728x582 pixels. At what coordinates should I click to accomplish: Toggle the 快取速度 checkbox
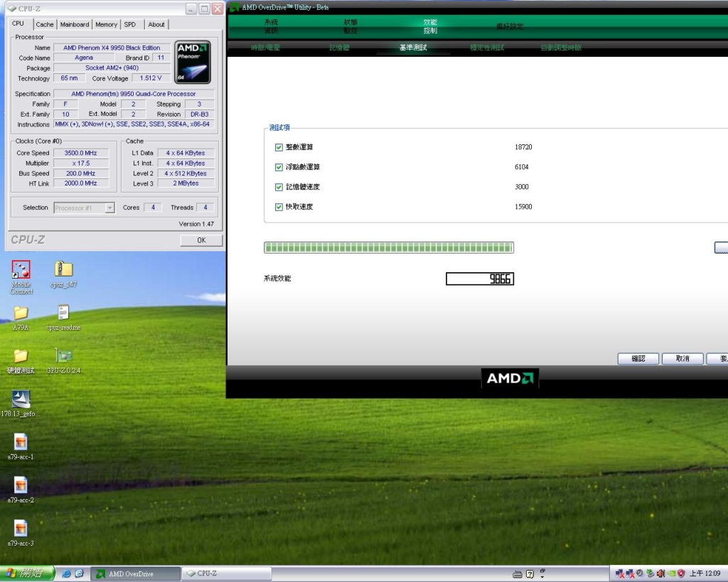pos(279,207)
